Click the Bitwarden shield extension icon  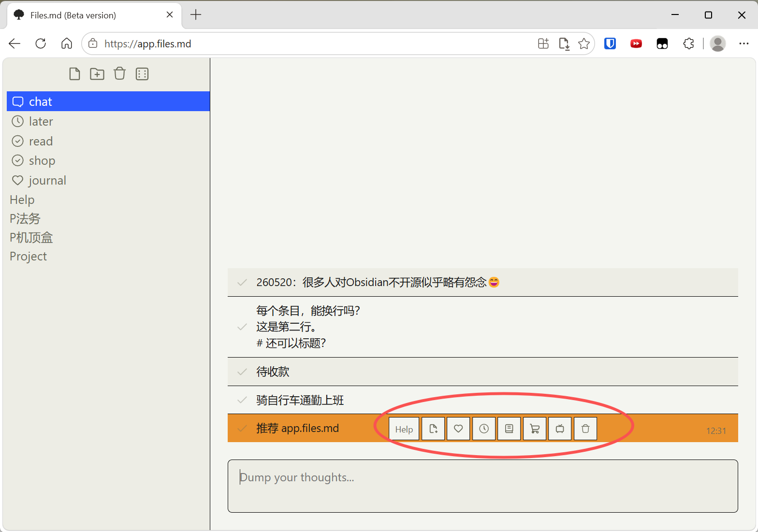(x=610, y=43)
